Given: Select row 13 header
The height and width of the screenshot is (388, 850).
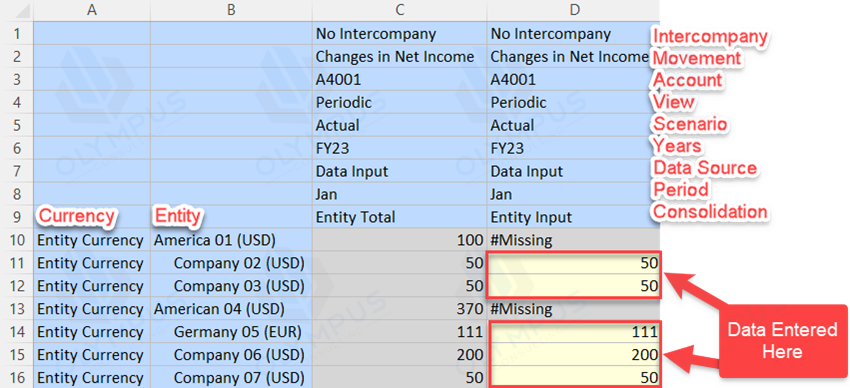Looking at the screenshot, I should point(16,309).
